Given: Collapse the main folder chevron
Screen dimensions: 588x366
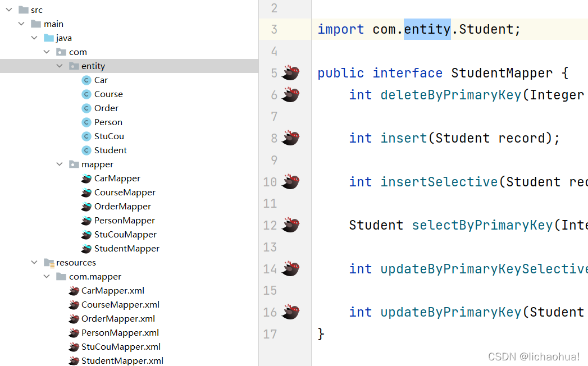Looking at the screenshot, I should tap(21, 24).
